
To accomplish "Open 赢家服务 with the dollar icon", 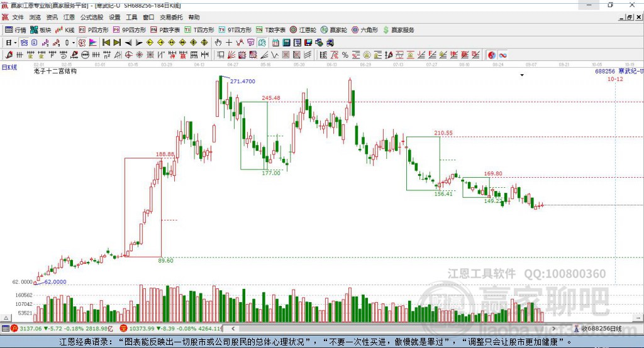I will point(398,30).
